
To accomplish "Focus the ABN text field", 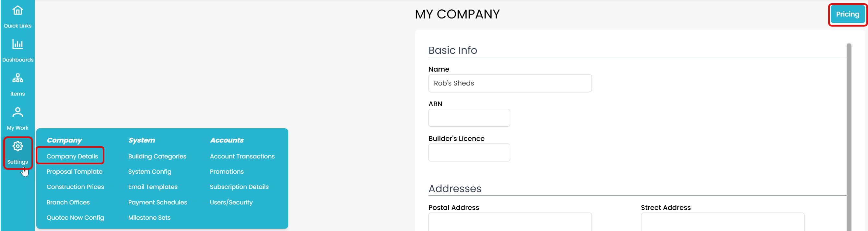I will (x=469, y=118).
